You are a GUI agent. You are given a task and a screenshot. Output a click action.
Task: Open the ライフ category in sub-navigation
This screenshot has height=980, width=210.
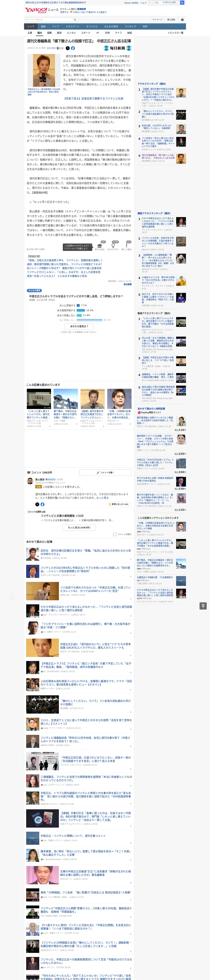(119, 33)
